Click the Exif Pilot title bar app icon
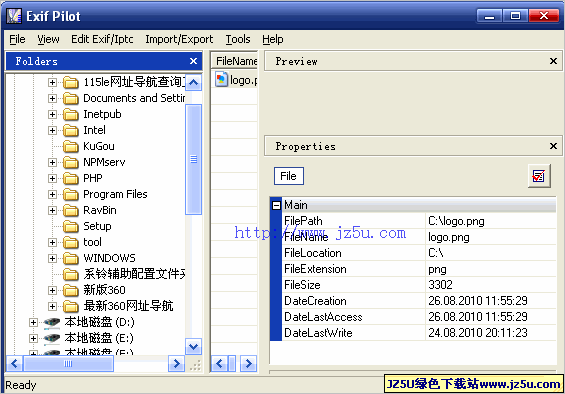The width and height of the screenshot is (565, 394). point(14,16)
